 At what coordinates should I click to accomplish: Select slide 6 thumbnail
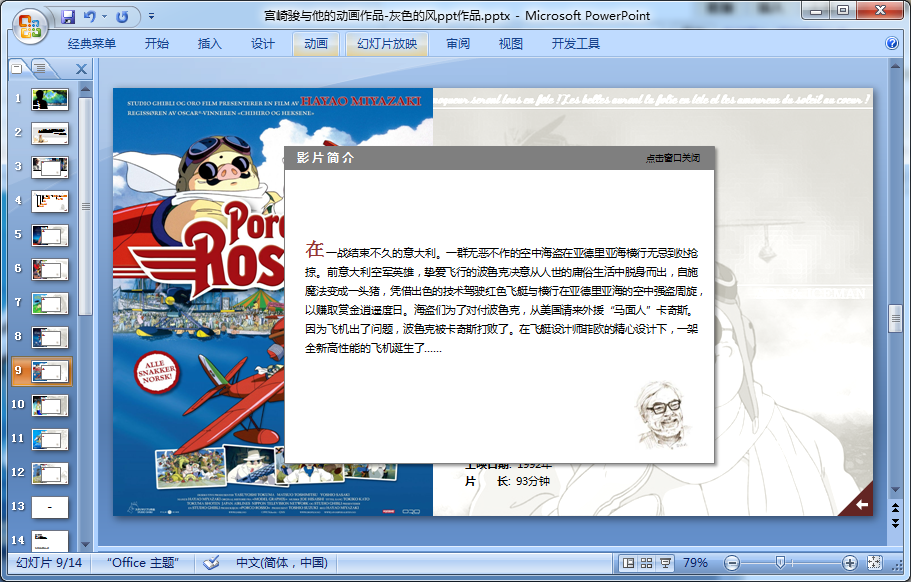[49, 269]
